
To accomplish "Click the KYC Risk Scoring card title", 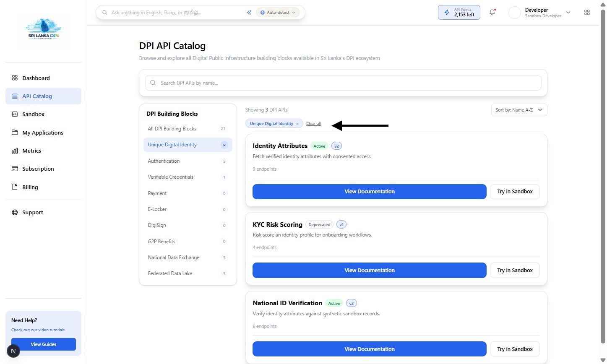I will pyautogui.click(x=277, y=225).
